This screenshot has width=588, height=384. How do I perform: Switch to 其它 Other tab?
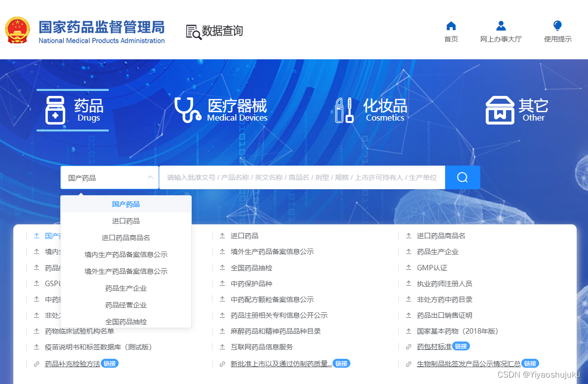(517, 110)
